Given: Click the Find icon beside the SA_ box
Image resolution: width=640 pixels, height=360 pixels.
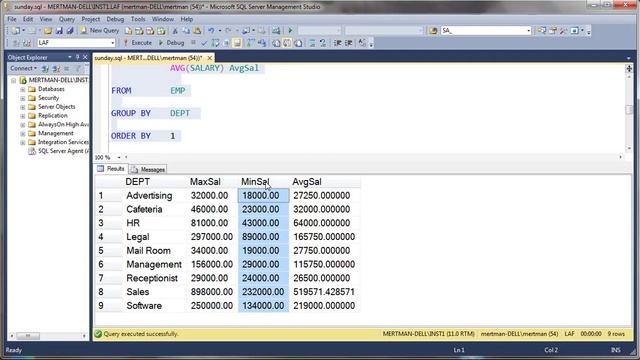Looking at the screenshot, I should [433, 31].
